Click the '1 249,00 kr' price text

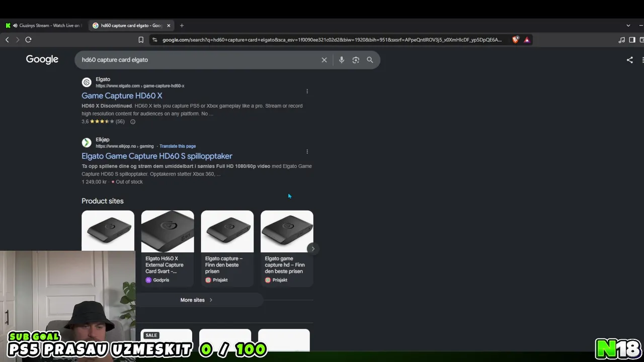pyautogui.click(x=94, y=182)
